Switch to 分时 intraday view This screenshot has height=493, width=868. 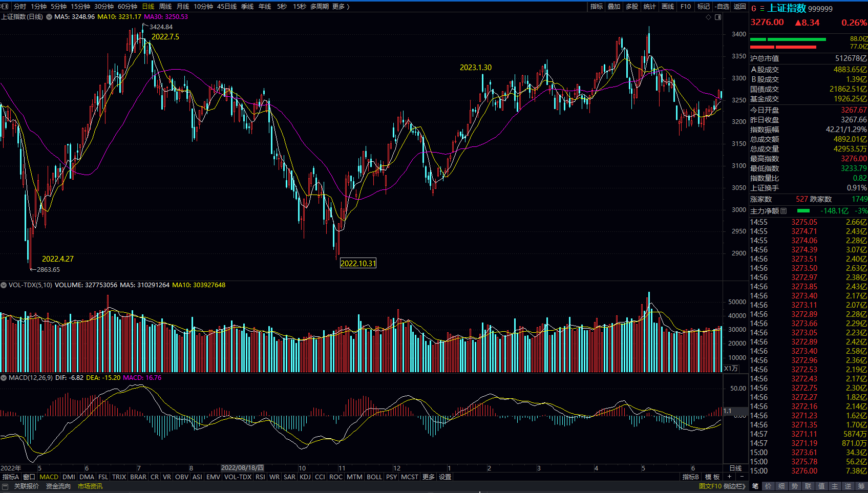20,7
